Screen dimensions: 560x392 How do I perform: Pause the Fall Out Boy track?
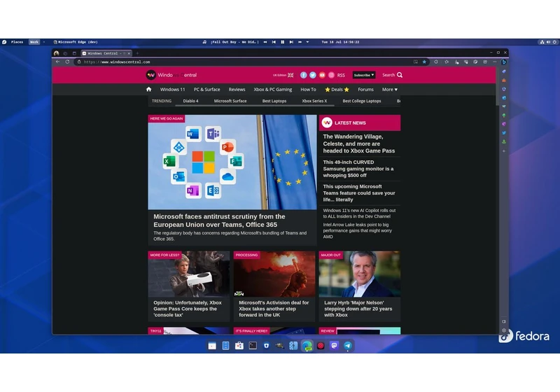[283, 42]
